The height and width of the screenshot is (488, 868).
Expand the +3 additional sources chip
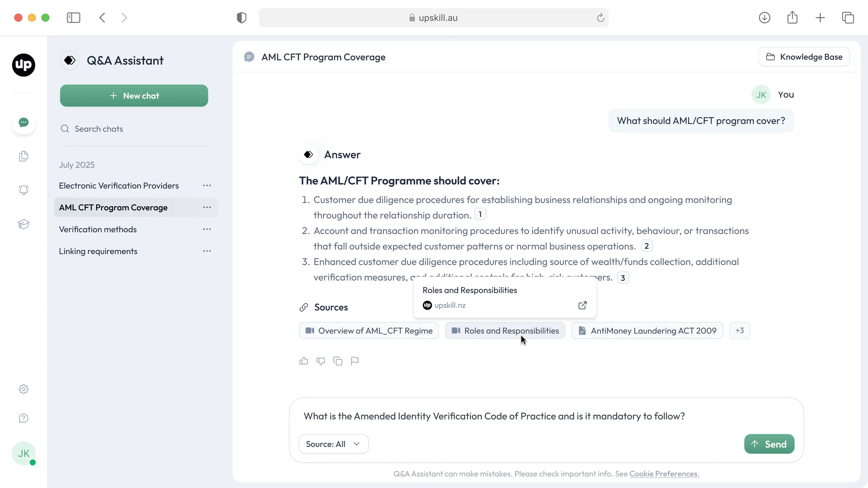point(740,330)
